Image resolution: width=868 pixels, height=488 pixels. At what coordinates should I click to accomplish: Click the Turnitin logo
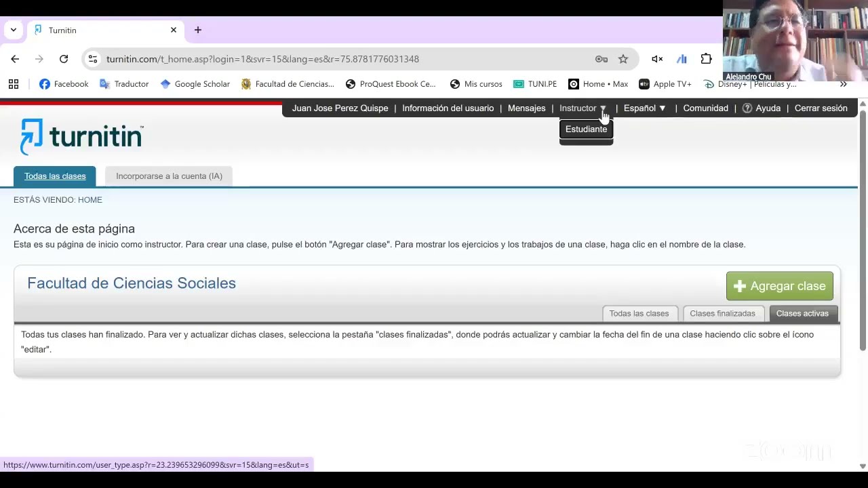coord(81,137)
